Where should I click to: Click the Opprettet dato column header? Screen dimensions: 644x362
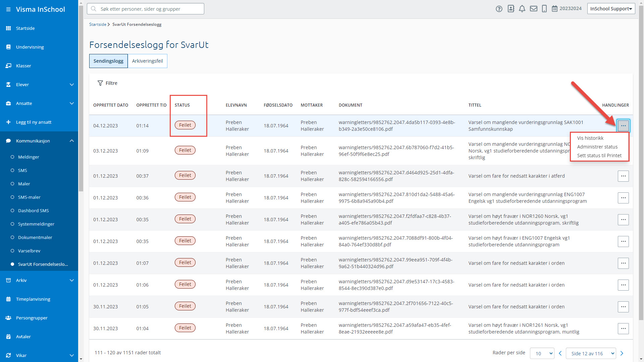pos(111,105)
